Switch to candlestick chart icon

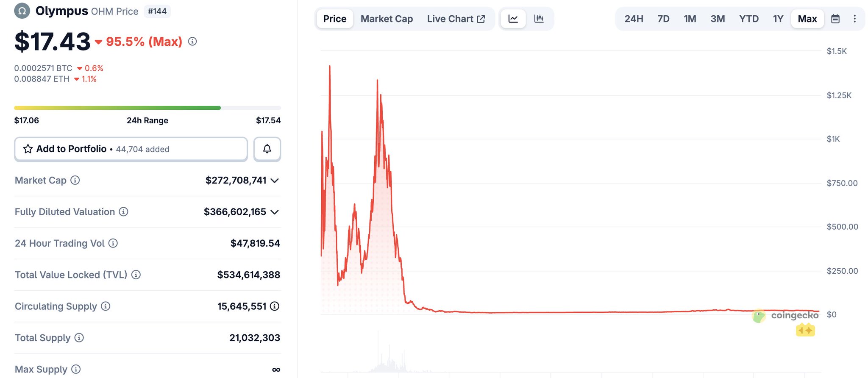coord(539,19)
